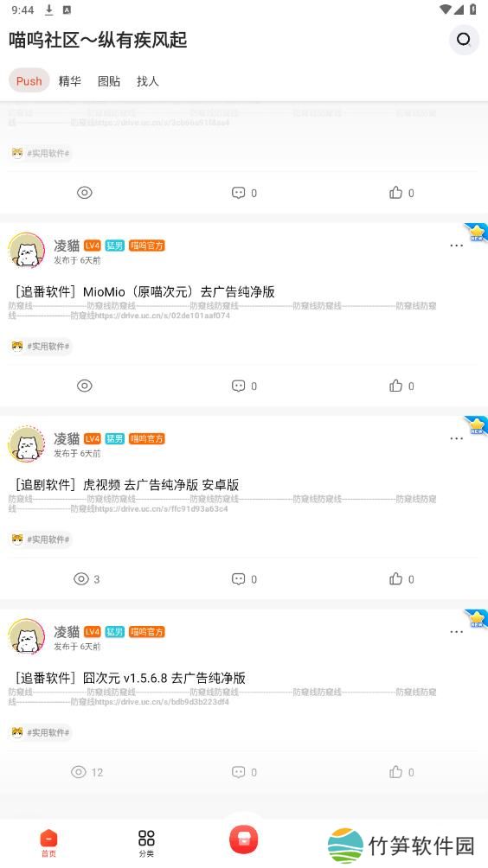Screen dimensions: 488x868
Task: Switch to the 精华 tab
Action: [70, 80]
